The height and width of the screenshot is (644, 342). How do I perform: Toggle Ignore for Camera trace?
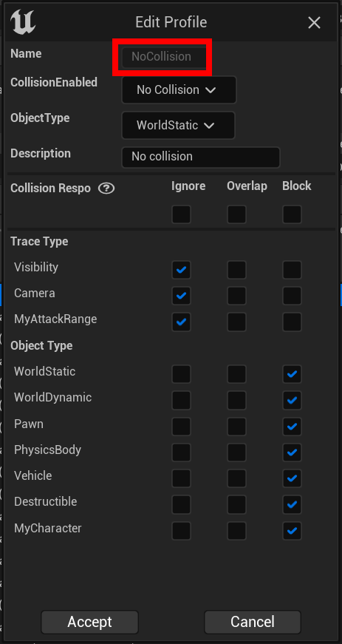click(x=181, y=296)
